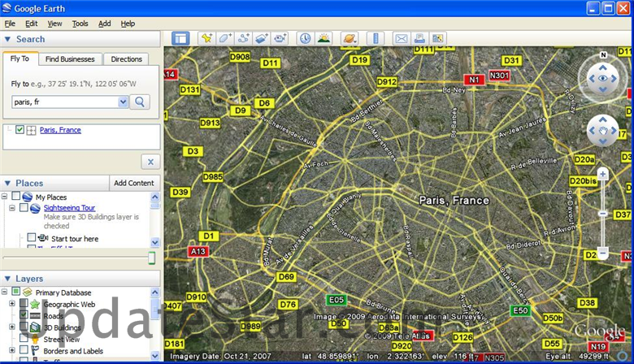Uncheck the Paris, France search result checkbox
634x364 pixels.
click(x=20, y=130)
